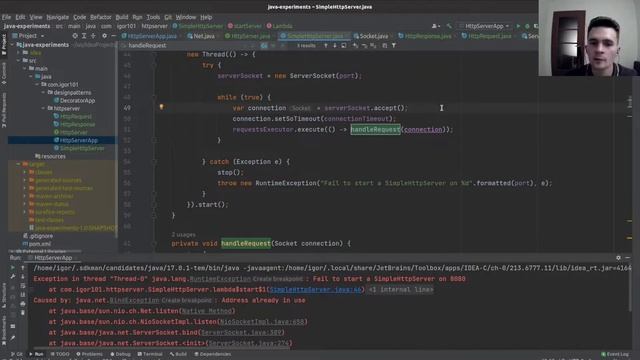Open the Refactor menu
The image size is (640, 360).
coord(100,17)
